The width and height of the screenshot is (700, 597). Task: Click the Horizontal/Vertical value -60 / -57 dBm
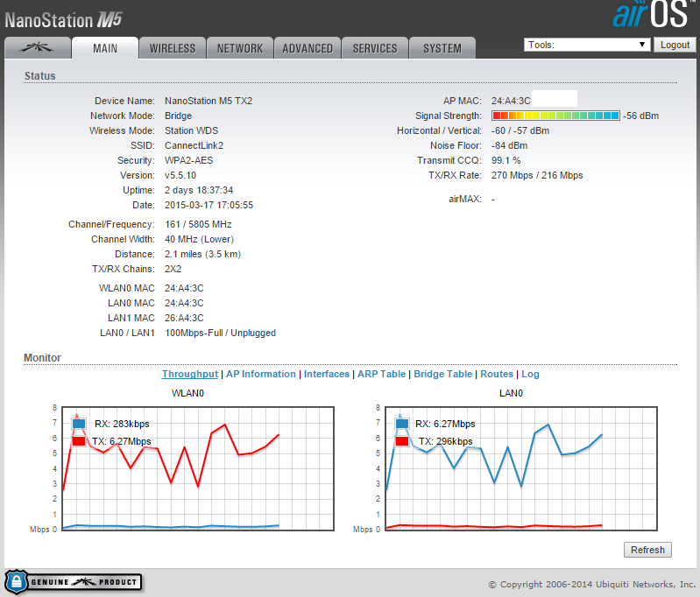520,130
